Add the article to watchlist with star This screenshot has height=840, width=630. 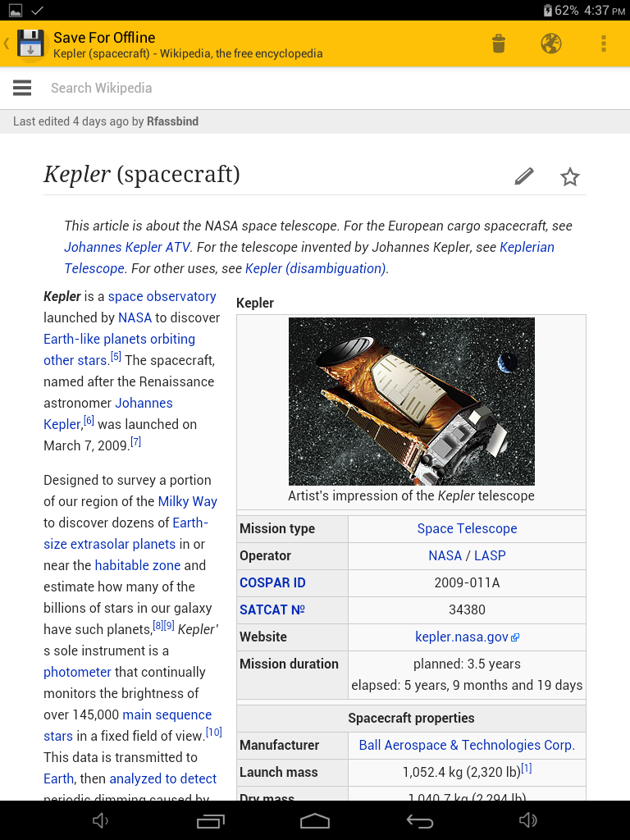tap(570, 177)
